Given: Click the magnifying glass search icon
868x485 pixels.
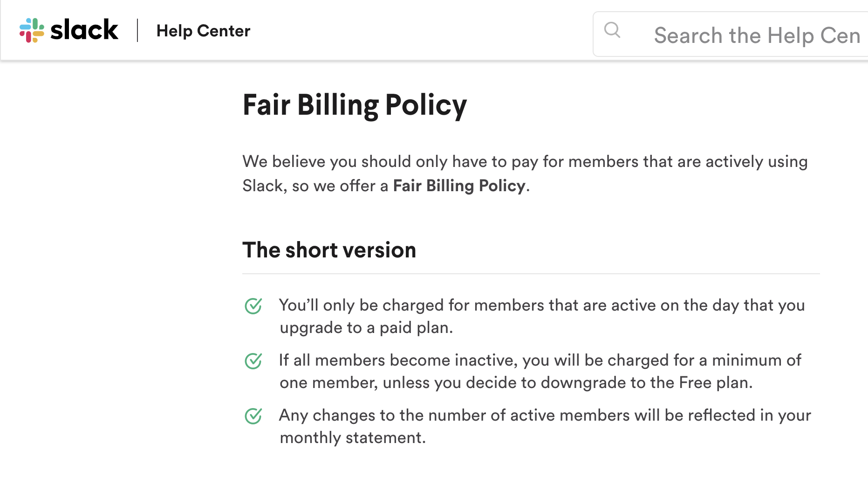Looking at the screenshot, I should coord(612,30).
